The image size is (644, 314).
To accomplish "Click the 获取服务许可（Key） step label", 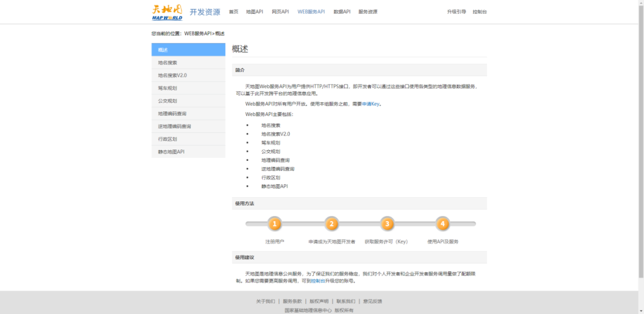I will [386, 242].
